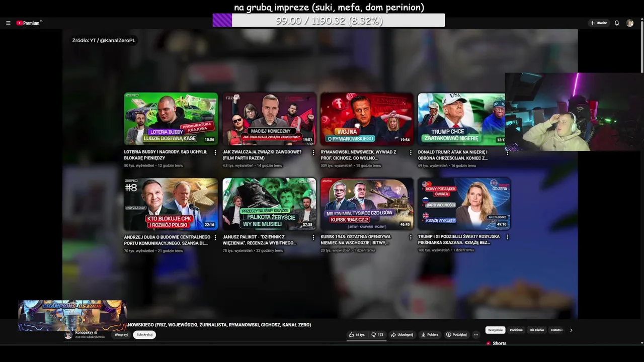The image size is (644, 362).
Task: Click the donation goal progress bar
Action: pos(329,21)
